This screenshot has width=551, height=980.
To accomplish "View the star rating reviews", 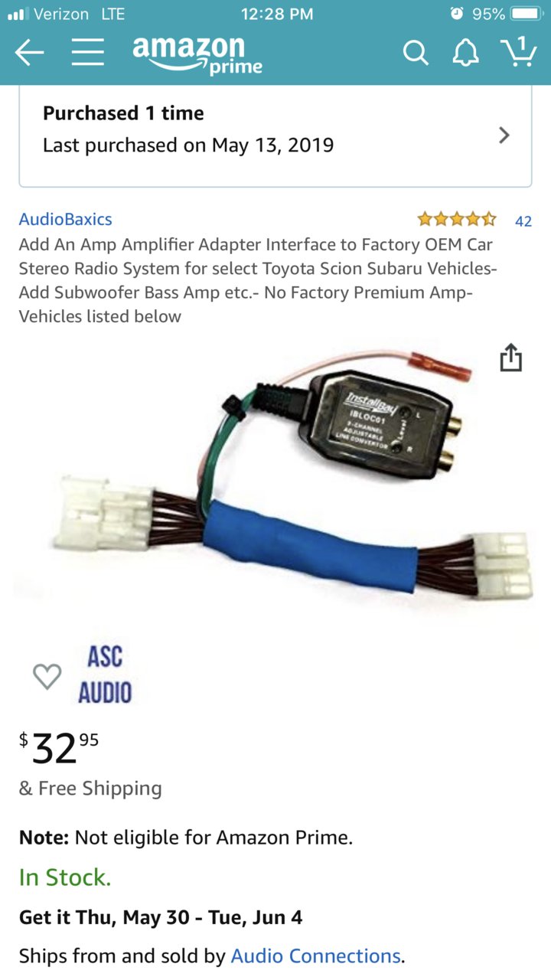I will [457, 220].
